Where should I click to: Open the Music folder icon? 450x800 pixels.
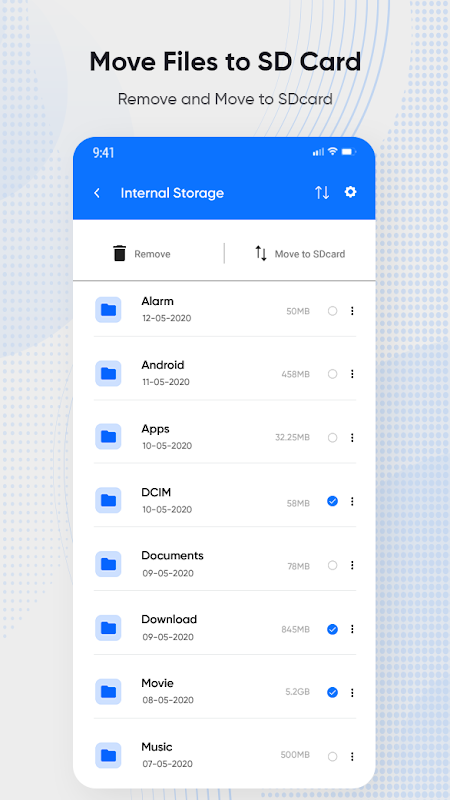(108, 755)
